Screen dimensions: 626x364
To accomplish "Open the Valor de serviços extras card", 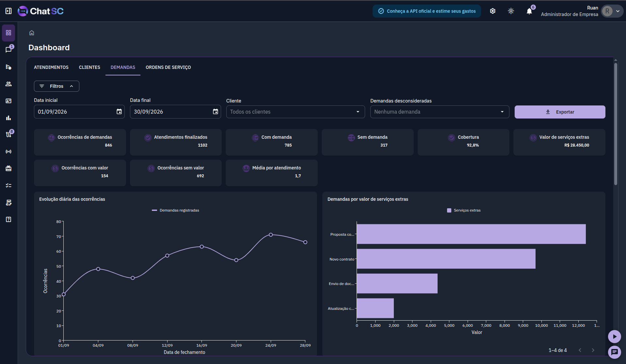I will click(x=559, y=142).
